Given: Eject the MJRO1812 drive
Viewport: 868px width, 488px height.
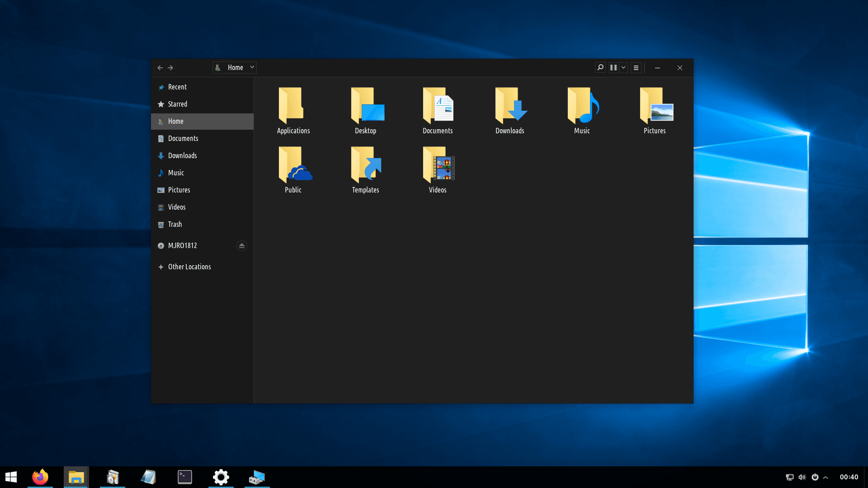Looking at the screenshot, I should click(241, 245).
